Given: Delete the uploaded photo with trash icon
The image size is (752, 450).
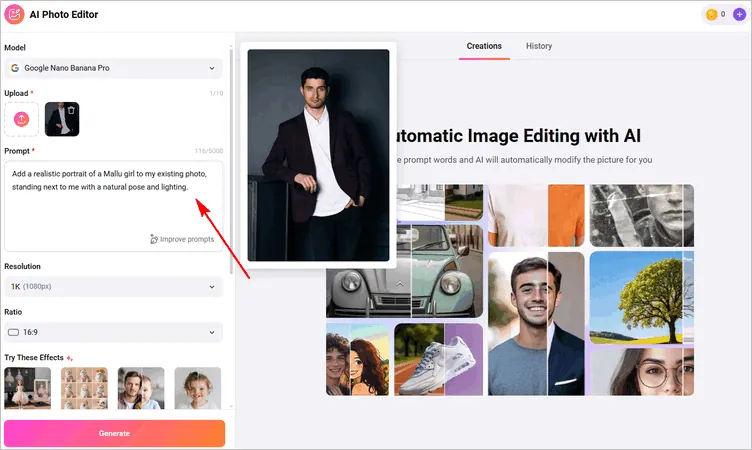Looking at the screenshot, I should (x=71, y=110).
